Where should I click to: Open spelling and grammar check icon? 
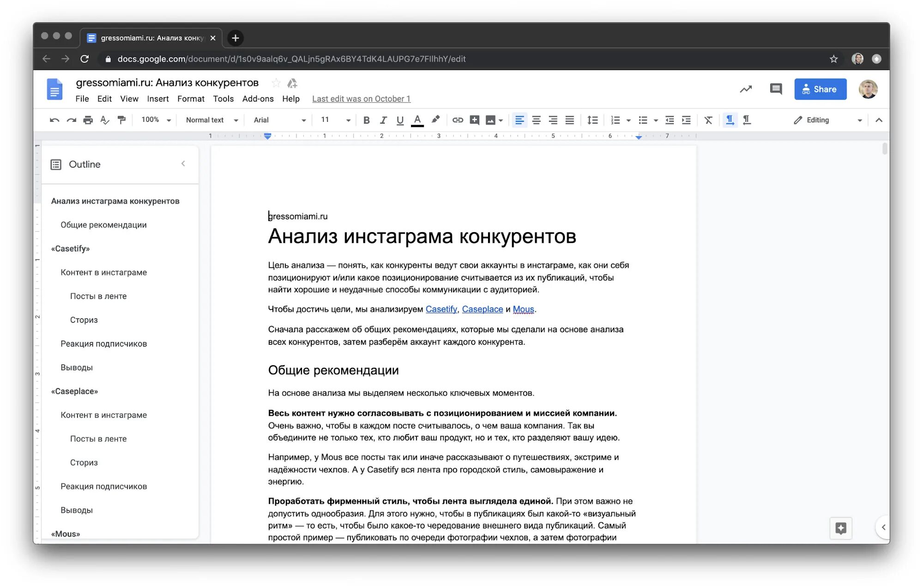[104, 120]
